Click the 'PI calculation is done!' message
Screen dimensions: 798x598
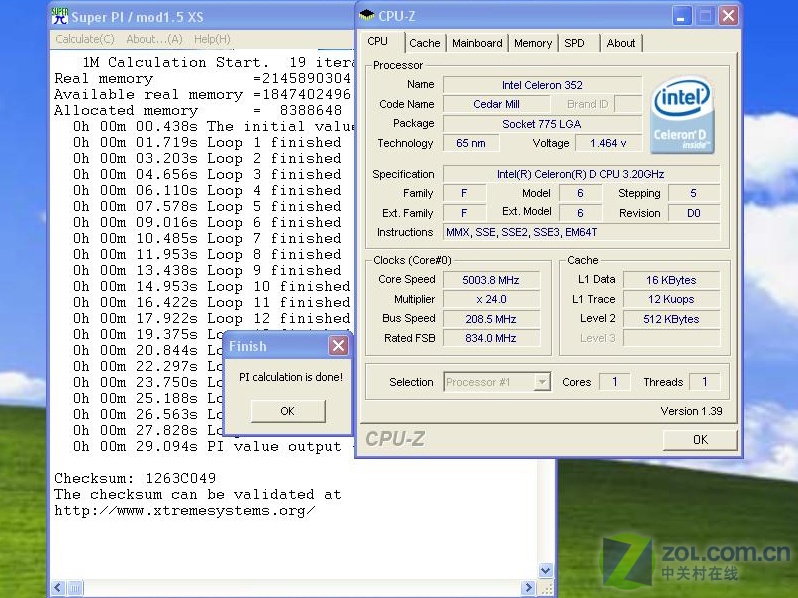(291, 377)
